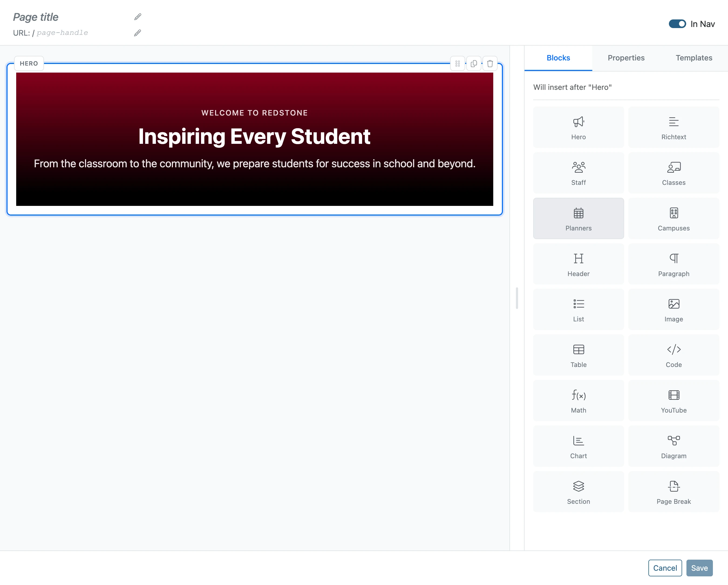The width and height of the screenshot is (728, 585).
Task: Open the Properties tab
Action: coord(626,58)
